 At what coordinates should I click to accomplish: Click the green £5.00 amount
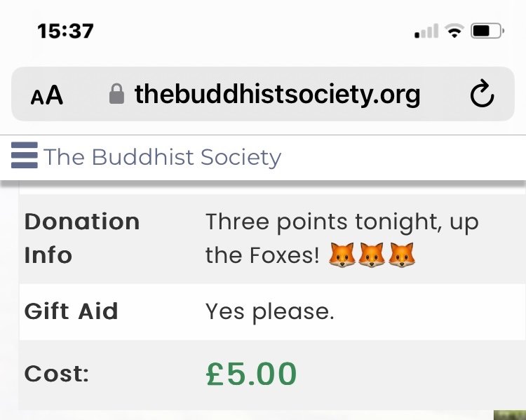(251, 374)
